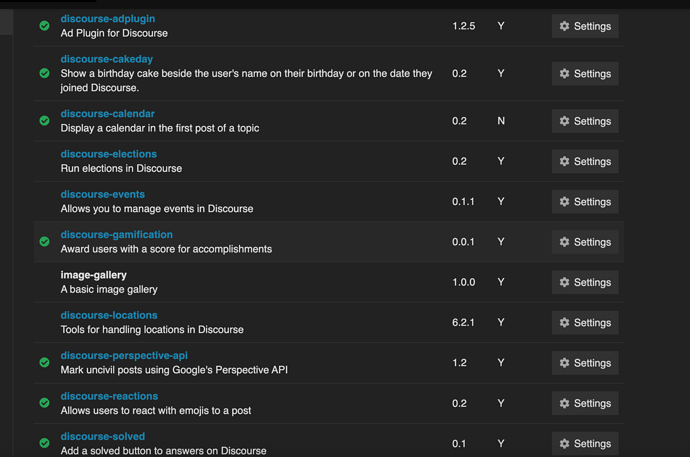690x457 pixels.
Task: Click version 0.1.1 of discourse-events
Action: [463, 201]
